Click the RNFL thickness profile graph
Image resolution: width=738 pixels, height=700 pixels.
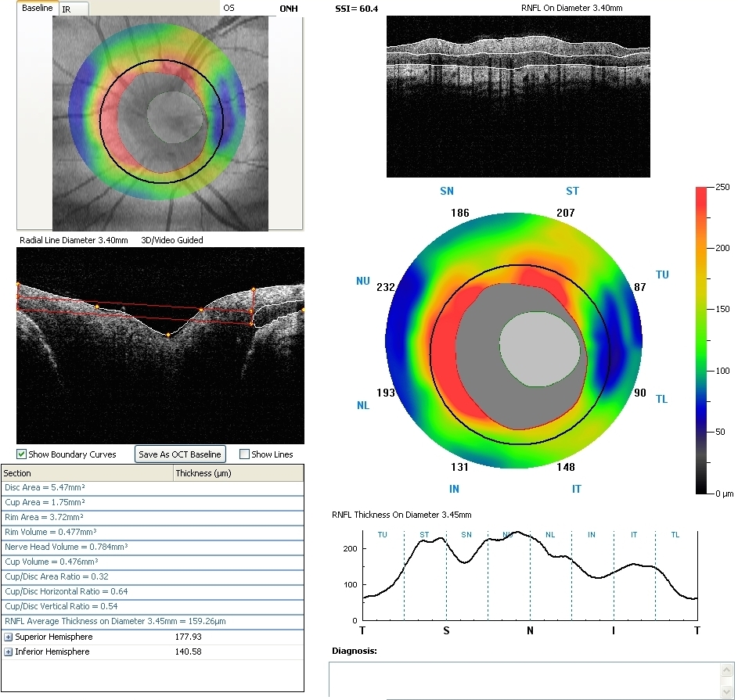pos(529,575)
